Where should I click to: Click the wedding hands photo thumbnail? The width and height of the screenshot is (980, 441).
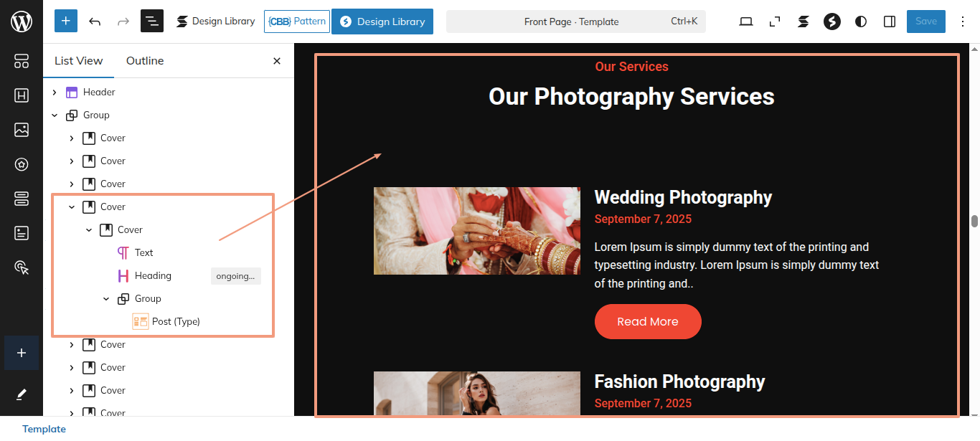pos(477,231)
